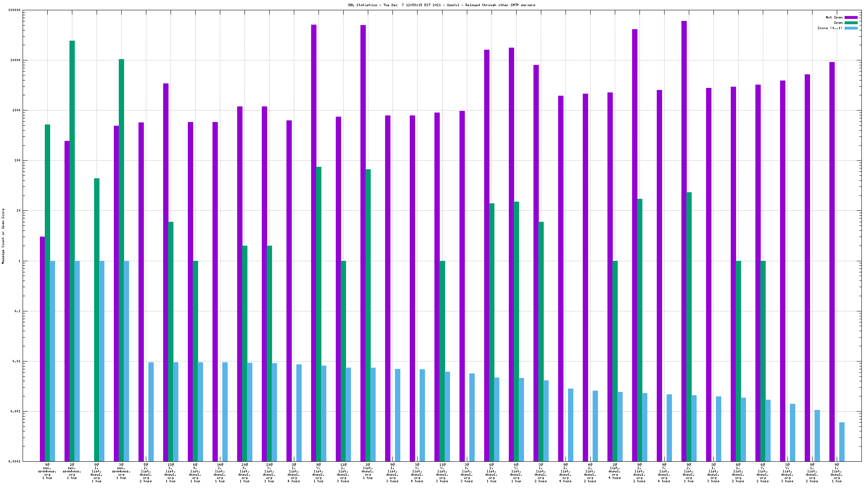The width and height of the screenshot is (868, 488).
Task: Click the short purple bar of the first group
Action: click(x=42, y=349)
